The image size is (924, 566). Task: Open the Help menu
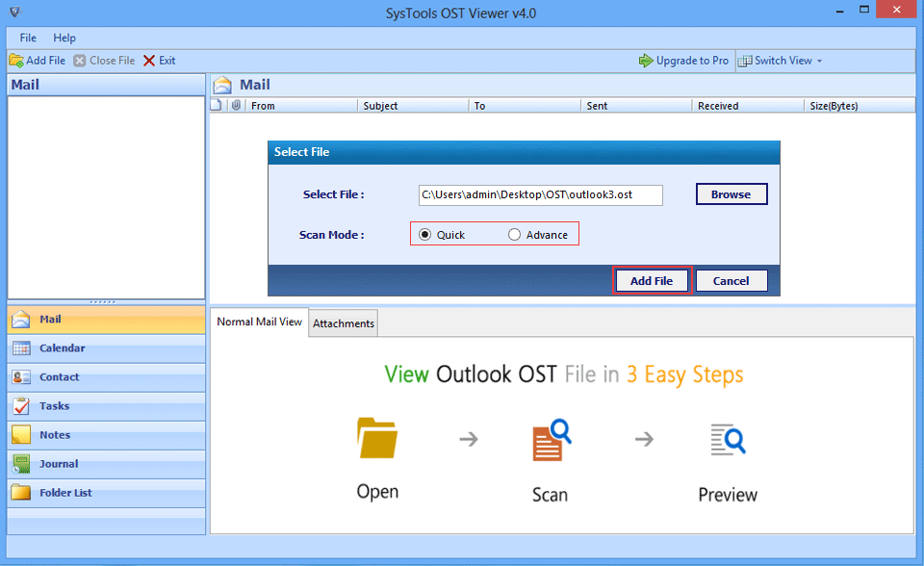(64, 38)
